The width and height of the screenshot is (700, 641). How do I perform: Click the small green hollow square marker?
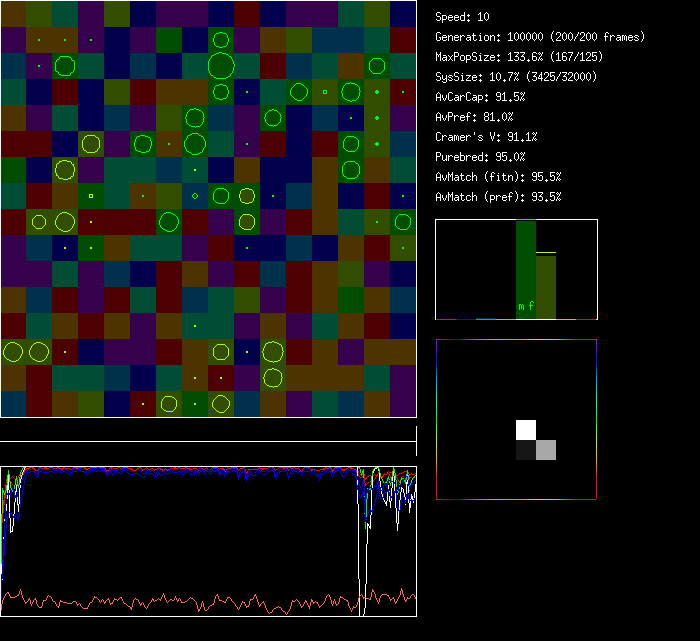coord(324,92)
